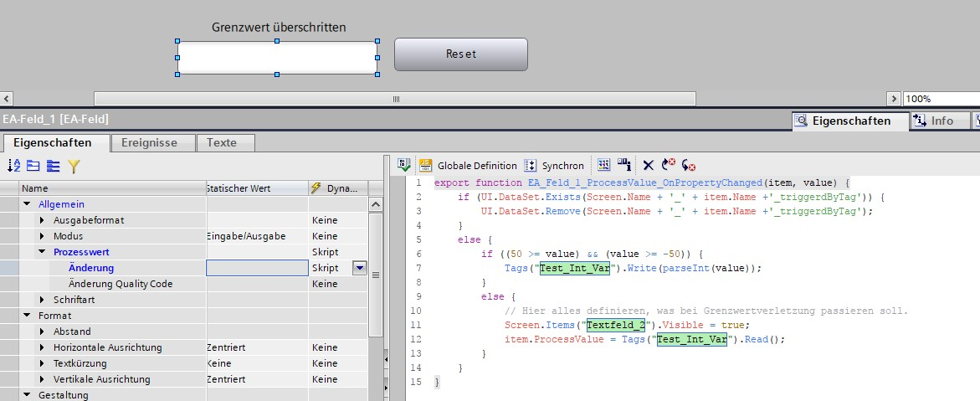Click the syntax check icon in script toolbar
This screenshot has width=980, height=401.
[404, 166]
